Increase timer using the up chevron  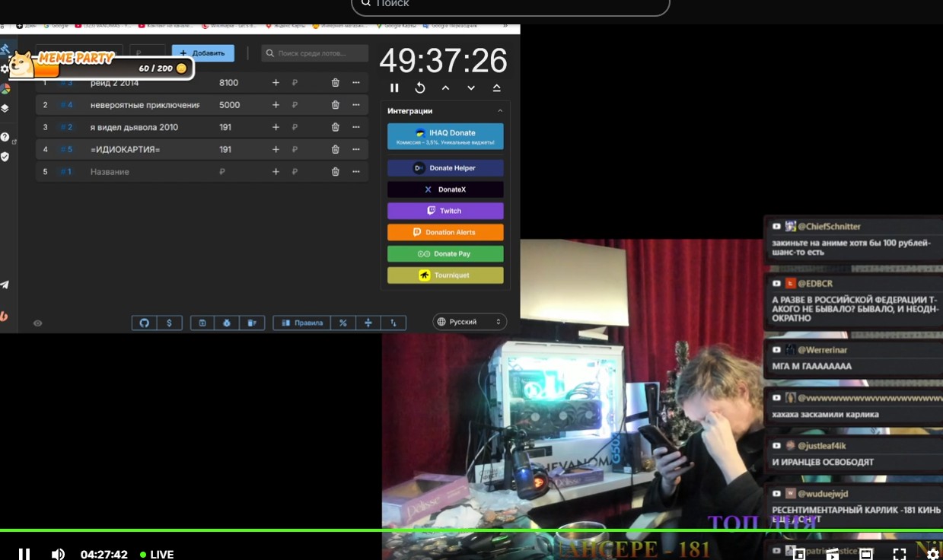(445, 88)
